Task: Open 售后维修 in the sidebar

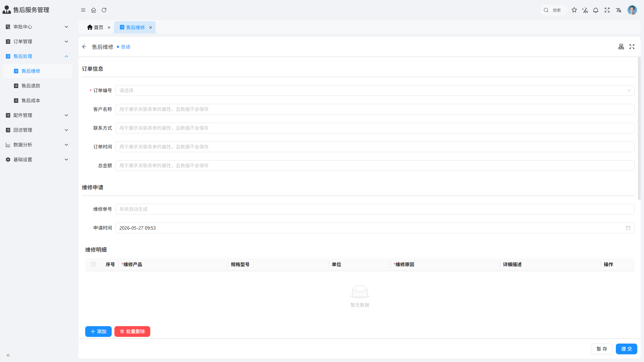Action: 38,71
